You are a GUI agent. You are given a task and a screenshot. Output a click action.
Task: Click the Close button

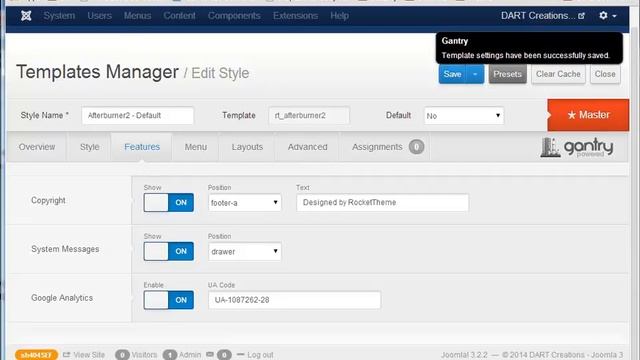click(x=605, y=74)
